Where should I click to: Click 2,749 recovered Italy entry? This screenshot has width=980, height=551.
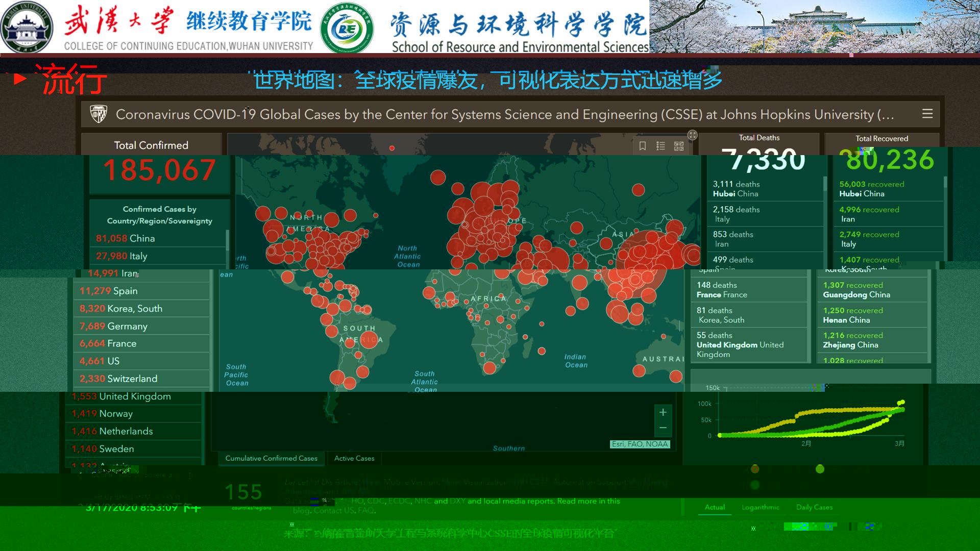[889, 239]
